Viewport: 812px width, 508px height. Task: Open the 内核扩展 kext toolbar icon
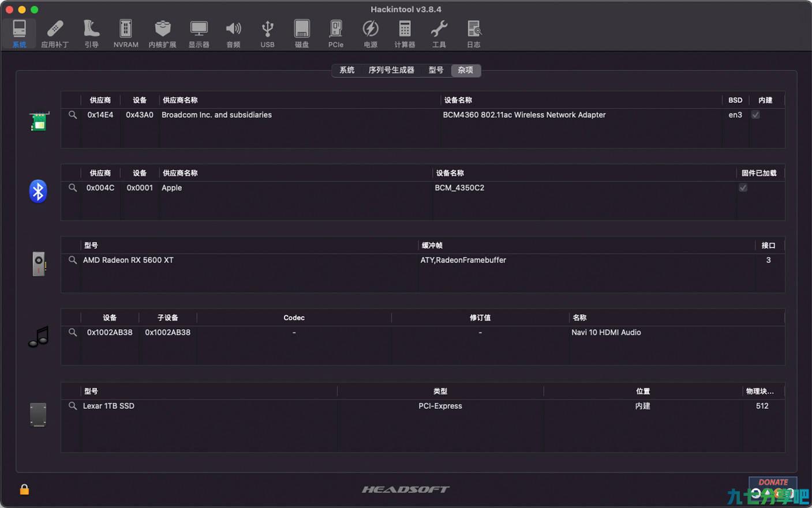162,33
